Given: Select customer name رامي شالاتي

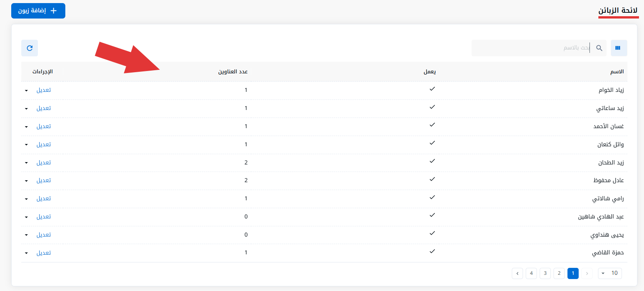Looking at the screenshot, I should (608, 198).
